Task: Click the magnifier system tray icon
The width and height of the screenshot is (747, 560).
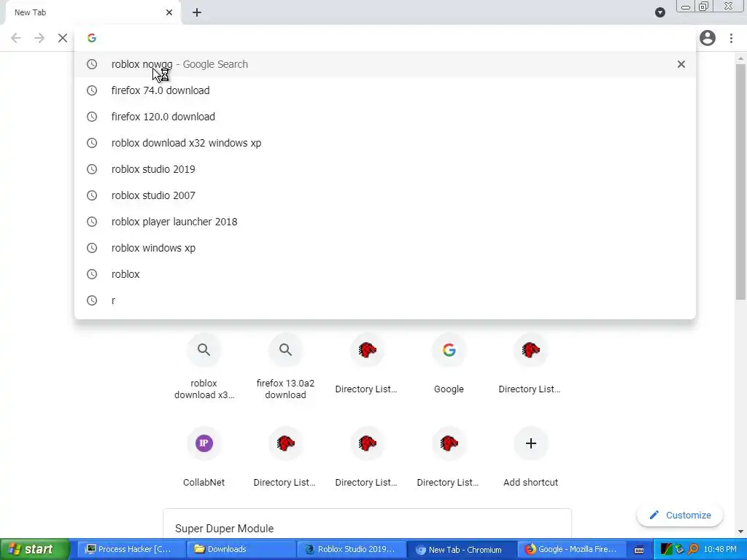Action: point(693,549)
